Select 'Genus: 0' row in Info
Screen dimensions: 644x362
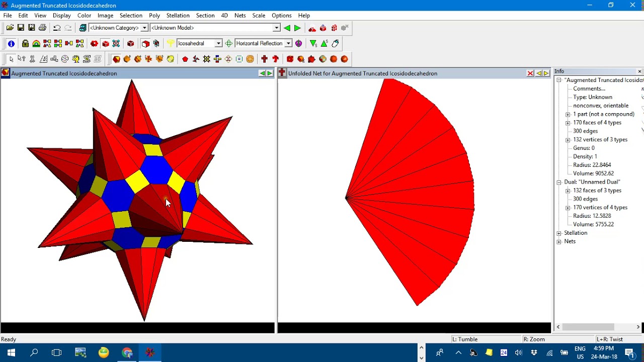point(584,148)
